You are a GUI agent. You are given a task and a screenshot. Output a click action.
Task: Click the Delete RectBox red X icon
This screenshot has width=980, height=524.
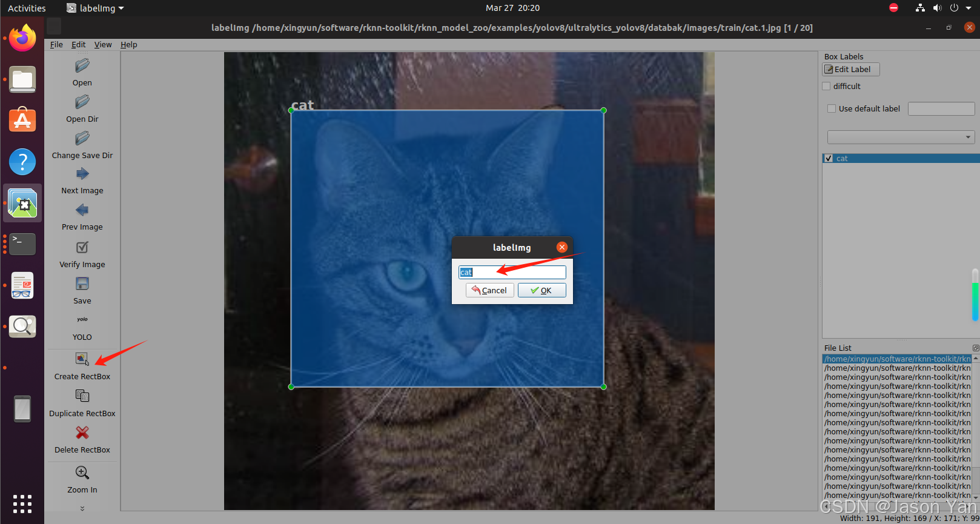[x=82, y=433]
